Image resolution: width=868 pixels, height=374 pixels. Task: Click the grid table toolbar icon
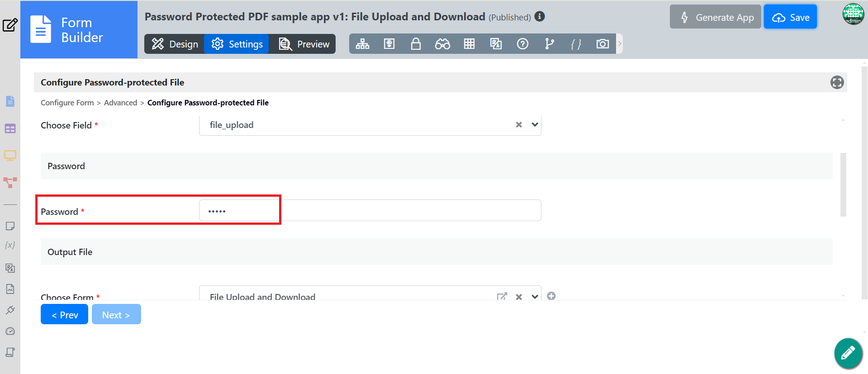469,44
